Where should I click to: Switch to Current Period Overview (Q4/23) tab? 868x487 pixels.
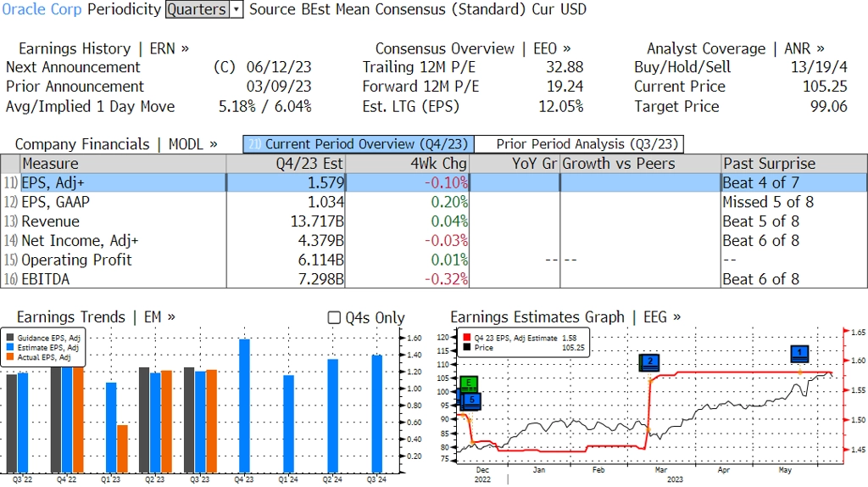click(x=359, y=144)
